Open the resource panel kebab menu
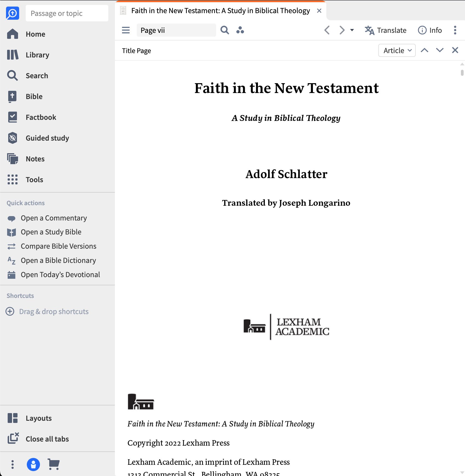 [x=455, y=30]
